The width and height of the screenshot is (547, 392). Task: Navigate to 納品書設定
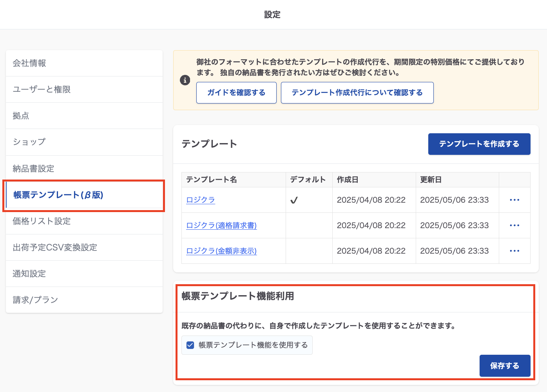[x=33, y=169]
